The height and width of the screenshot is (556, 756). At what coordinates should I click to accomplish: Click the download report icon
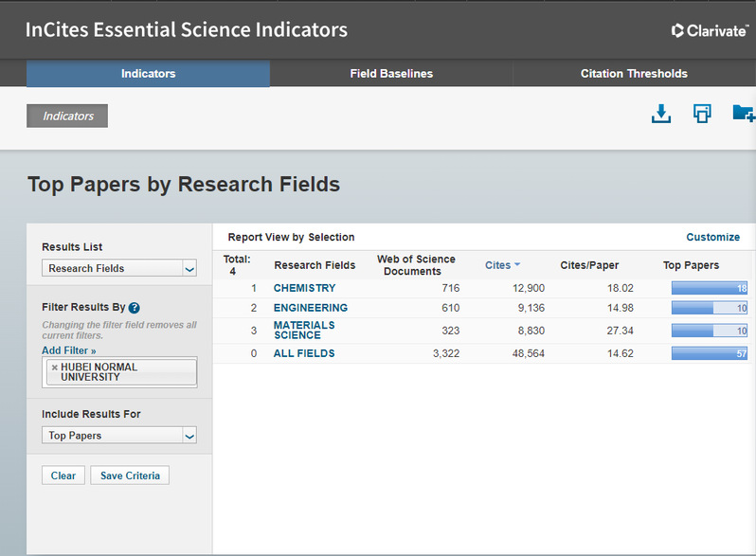click(x=661, y=115)
